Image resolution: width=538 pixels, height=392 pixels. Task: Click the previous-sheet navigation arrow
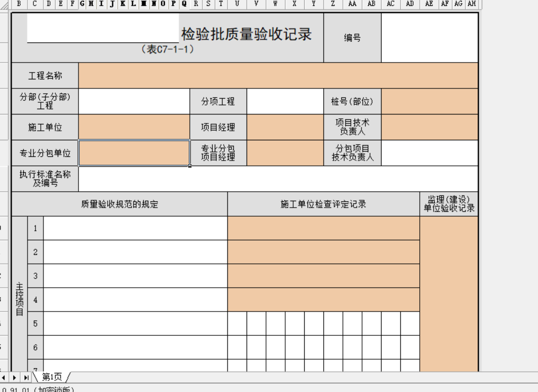coord(4,378)
